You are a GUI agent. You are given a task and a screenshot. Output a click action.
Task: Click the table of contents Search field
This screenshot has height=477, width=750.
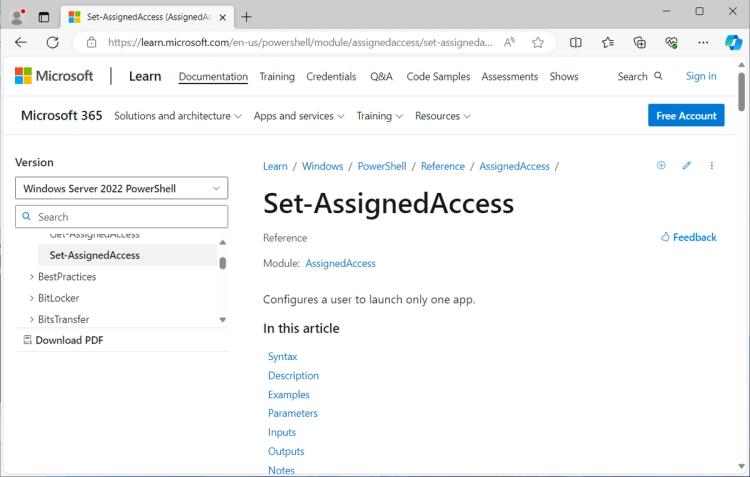[121, 217]
